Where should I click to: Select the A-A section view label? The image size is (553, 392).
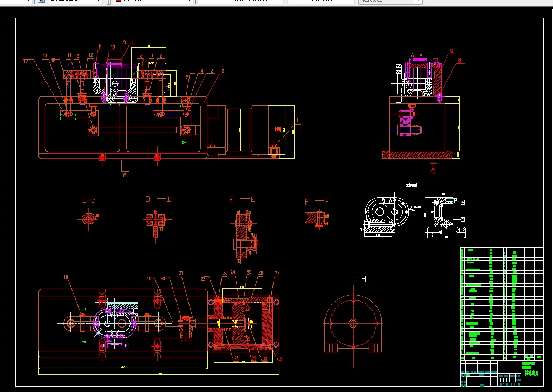pyautogui.click(x=417, y=55)
